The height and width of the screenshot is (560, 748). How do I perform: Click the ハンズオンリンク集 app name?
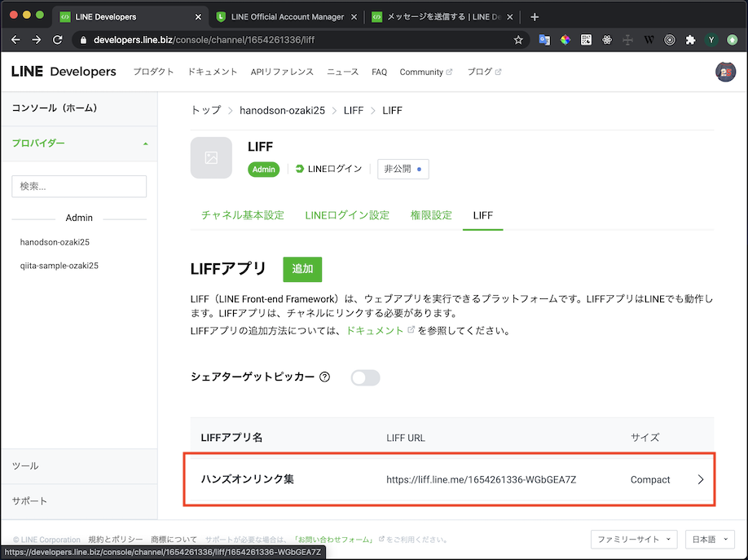(247, 479)
